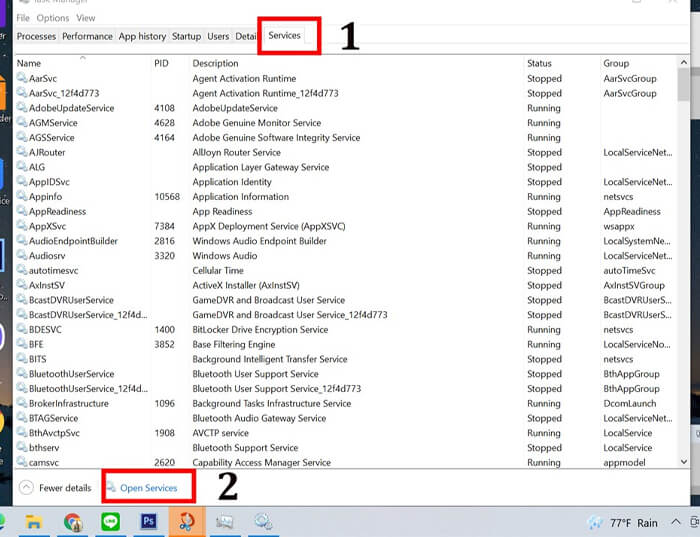
Task: Select the AarSvc_12f4d773 service row
Action: click(x=346, y=93)
